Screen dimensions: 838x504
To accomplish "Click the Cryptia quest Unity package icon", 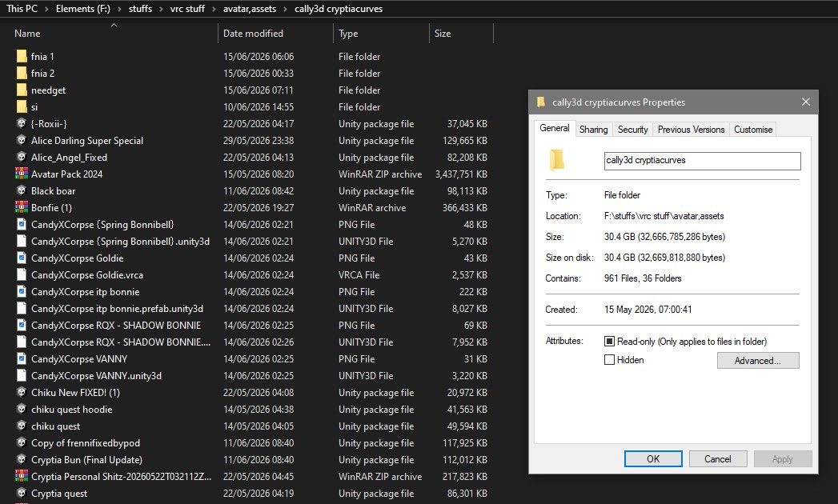I will pos(22,494).
